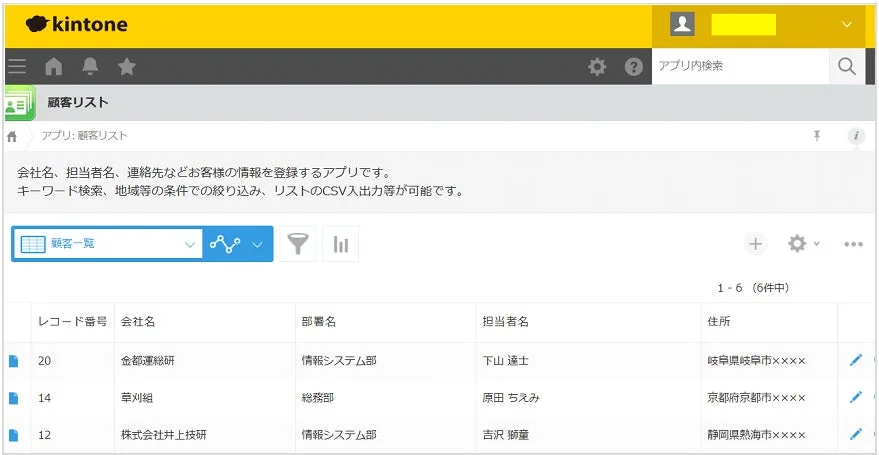
Task: Click the 顧客リスト app title
Action: tap(78, 103)
